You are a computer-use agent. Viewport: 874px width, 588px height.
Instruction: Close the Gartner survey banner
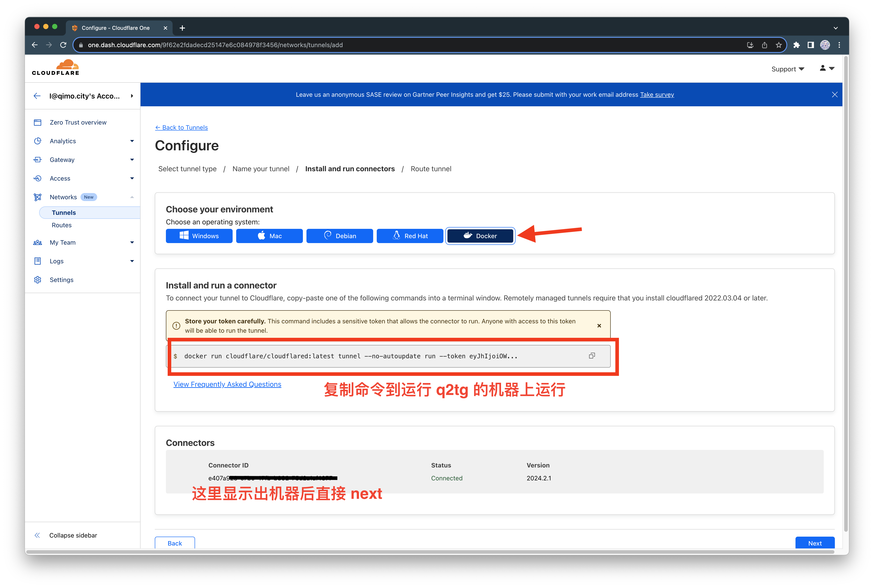click(834, 95)
